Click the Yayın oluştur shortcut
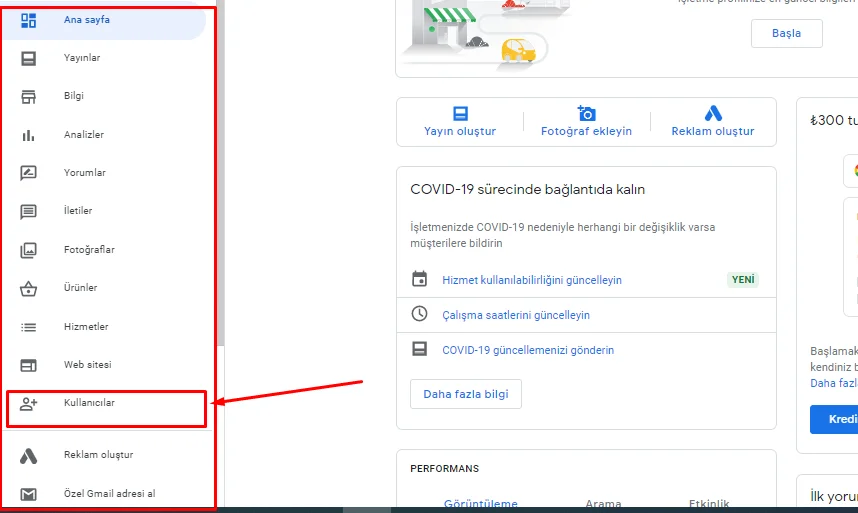The width and height of the screenshot is (858, 513). [x=460, y=122]
